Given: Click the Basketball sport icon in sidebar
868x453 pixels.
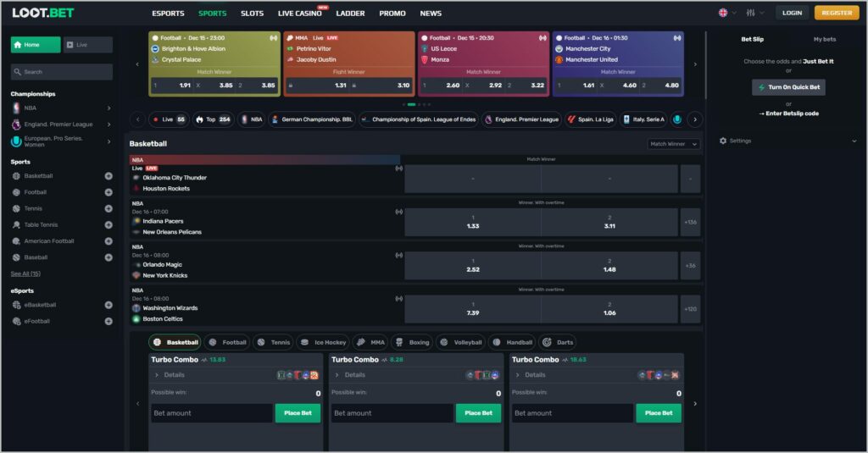Looking at the screenshot, I should coord(16,176).
